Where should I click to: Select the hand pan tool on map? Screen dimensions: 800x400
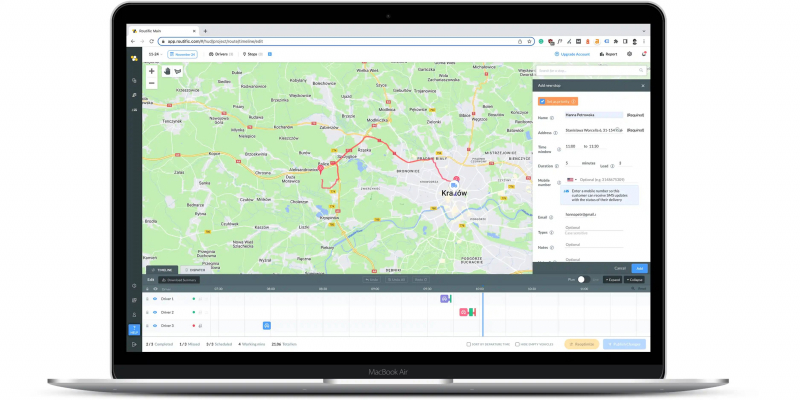[x=166, y=72]
